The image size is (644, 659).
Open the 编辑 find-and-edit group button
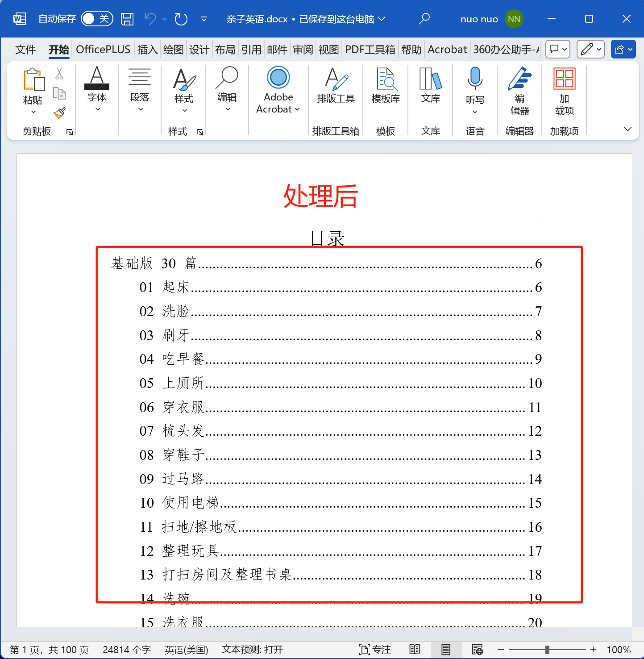(227, 89)
